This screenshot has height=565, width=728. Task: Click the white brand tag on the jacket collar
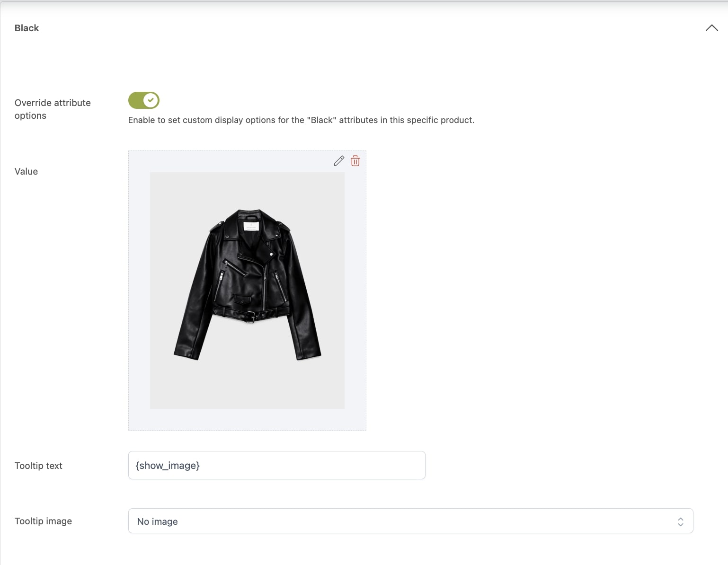pos(251,225)
